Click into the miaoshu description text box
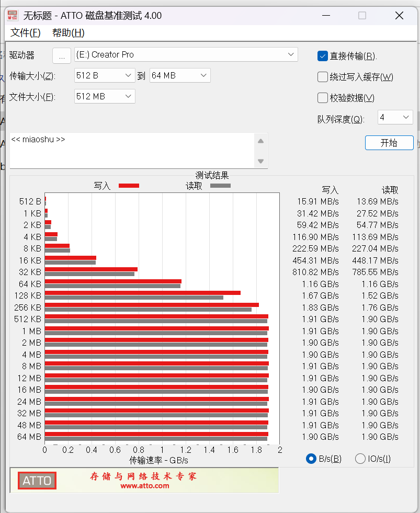Screen dimensions: 420x513 pos(132,151)
